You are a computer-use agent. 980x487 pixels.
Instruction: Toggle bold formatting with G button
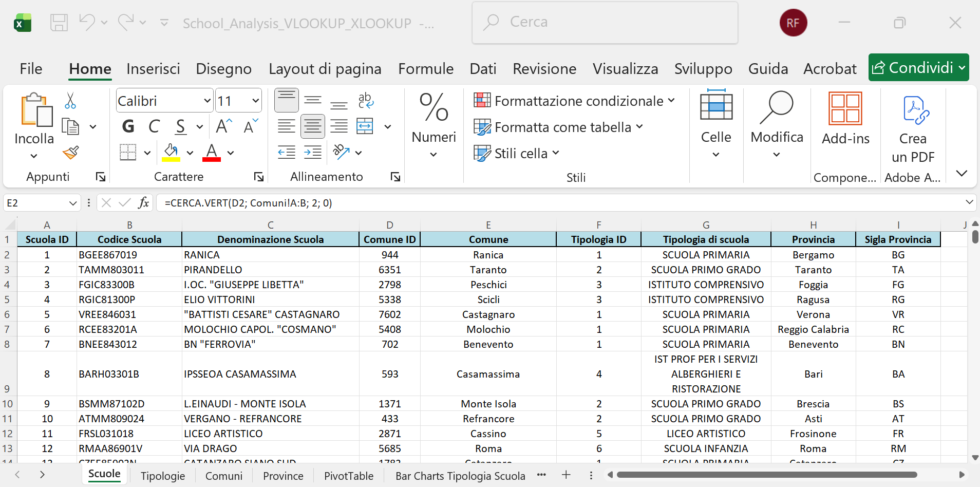[128, 126]
